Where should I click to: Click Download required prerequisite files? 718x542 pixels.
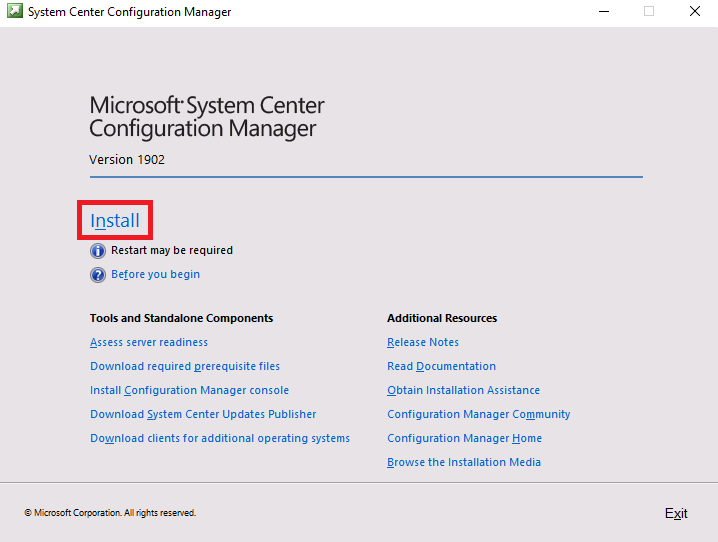185,366
